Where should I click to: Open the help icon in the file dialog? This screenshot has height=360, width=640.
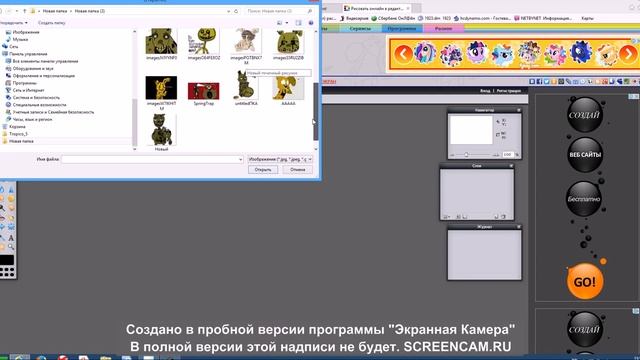pos(311,23)
